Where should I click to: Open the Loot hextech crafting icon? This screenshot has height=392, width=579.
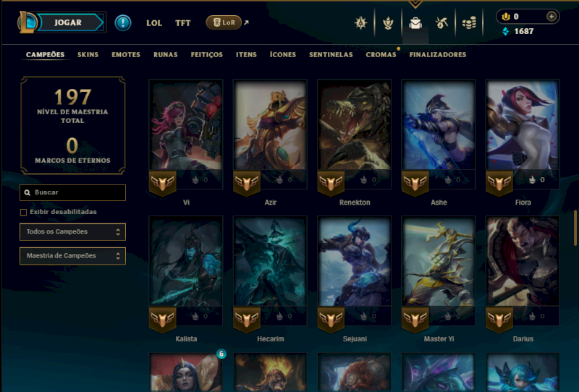pyautogui.click(x=441, y=23)
